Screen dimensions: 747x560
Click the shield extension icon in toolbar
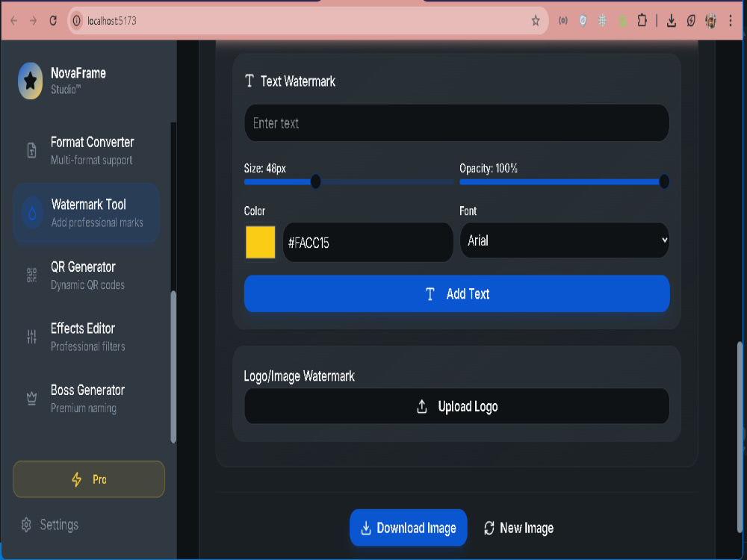[x=583, y=20]
